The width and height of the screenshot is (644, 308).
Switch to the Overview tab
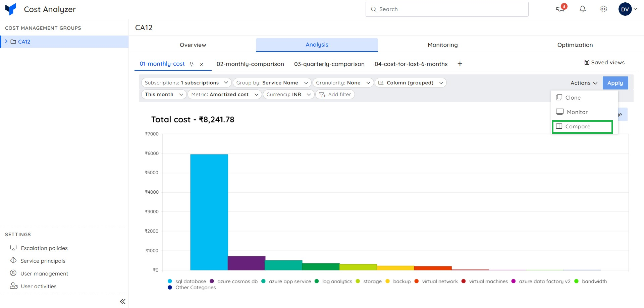(x=193, y=45)
